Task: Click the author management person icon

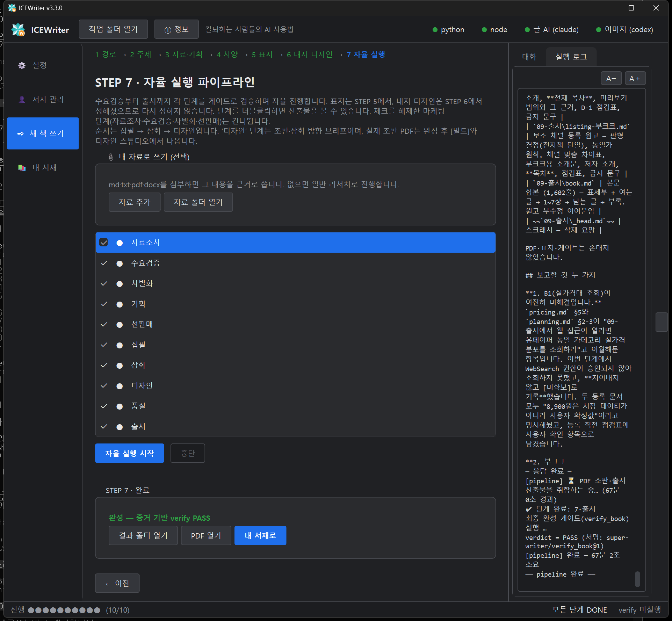Action: click(x=22, y=100)
